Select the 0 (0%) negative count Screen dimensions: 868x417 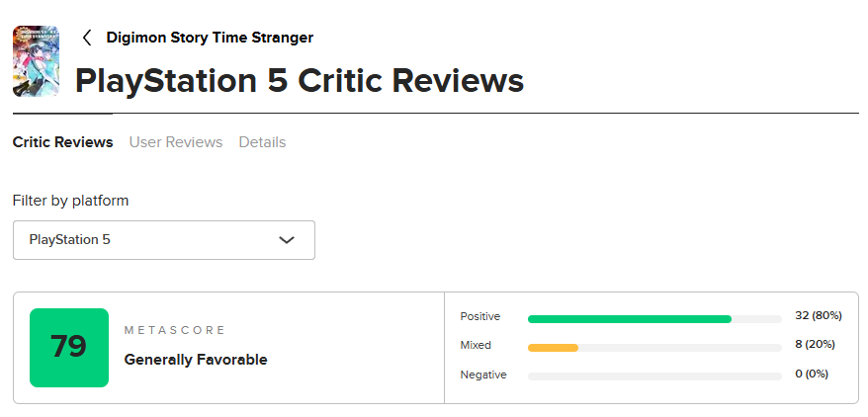(x=812, y=375)
